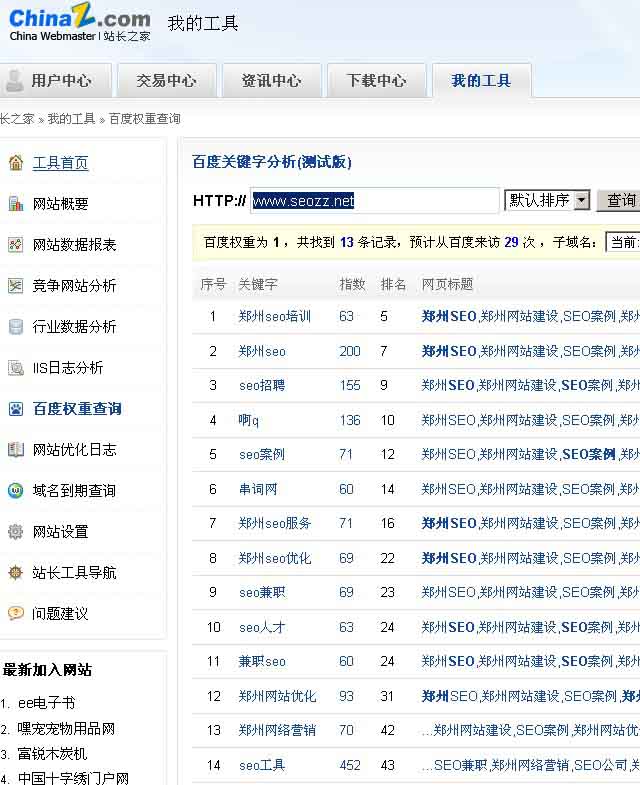Viewport: 640px width, 785px height.
Task: Open 网站优化日志 in sidebar
Action: pos(75,450)
